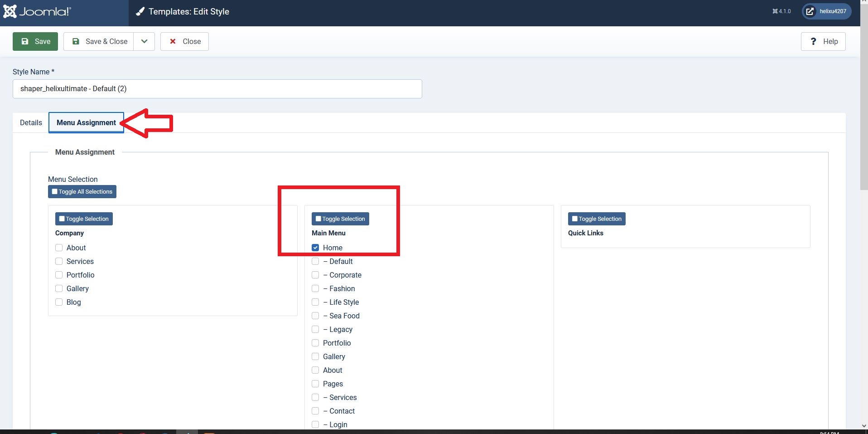Click the Close button with red X
Screen dimensions: 868x434
coord(184,41)
